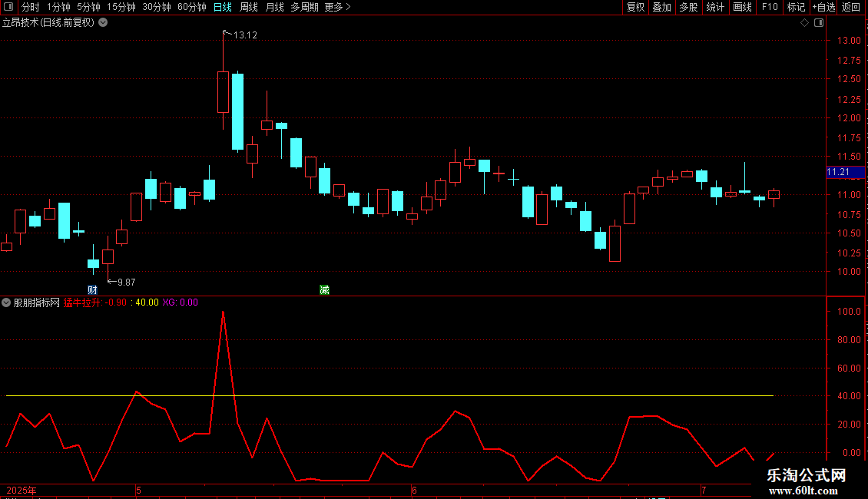Screen dimensions: 868x499
Task: Select the 30分钟 timeframe
Action: pyautogui.click(x=156, y=7)
